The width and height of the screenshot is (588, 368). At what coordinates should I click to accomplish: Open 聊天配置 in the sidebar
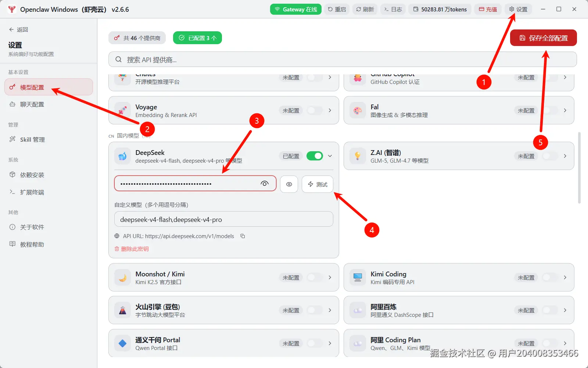point(49,105)
